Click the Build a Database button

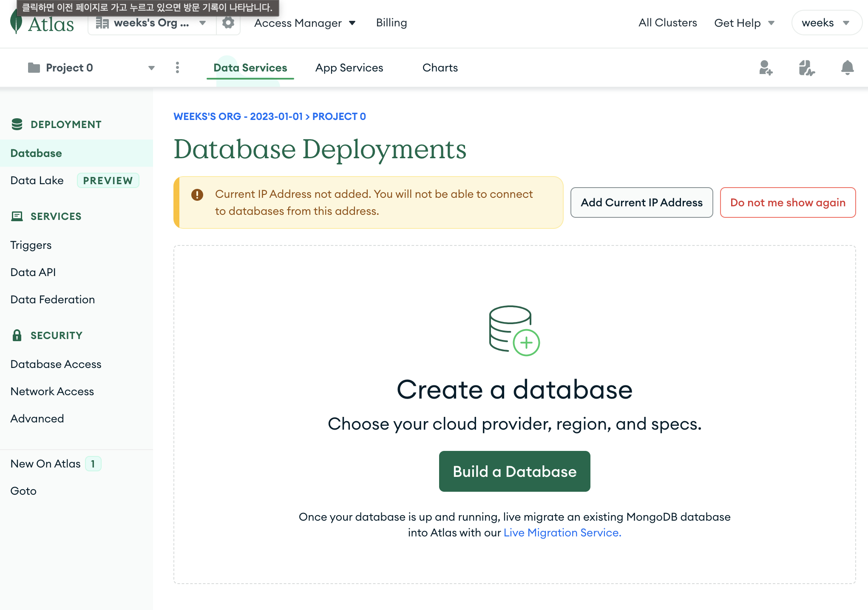pyautogui.click(x=515, y=471)
